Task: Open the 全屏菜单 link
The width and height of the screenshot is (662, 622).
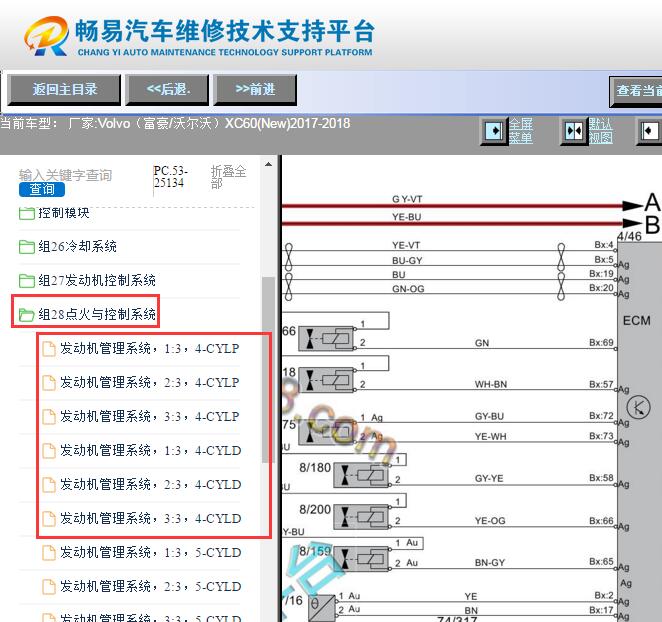Action: coord(521,131)
